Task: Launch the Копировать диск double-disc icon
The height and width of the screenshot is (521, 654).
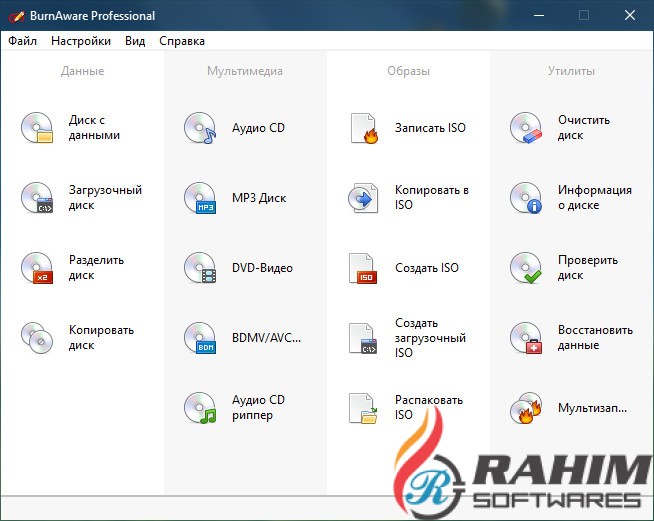Action: [37, 338]
